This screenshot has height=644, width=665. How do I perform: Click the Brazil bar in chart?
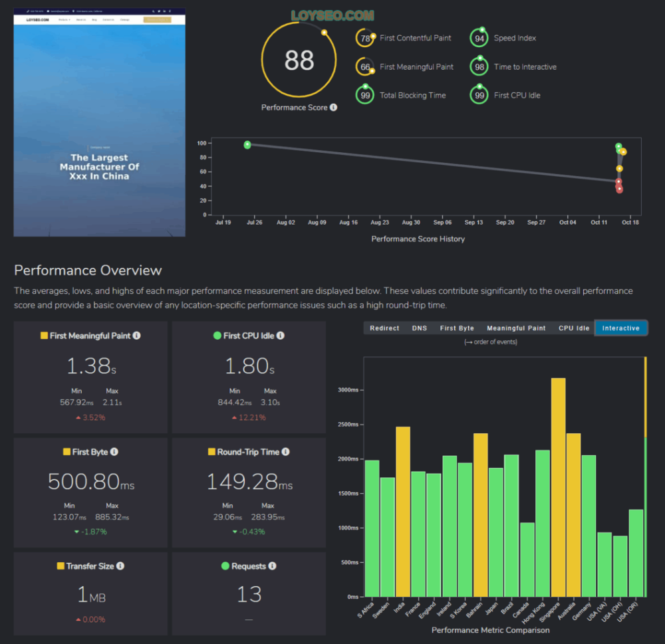point(511,526)
